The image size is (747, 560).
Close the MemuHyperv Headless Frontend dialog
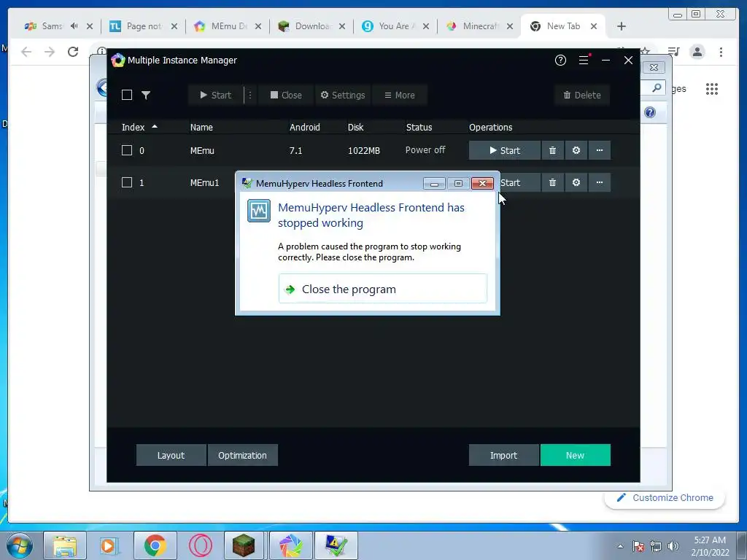tap(482, 183)
